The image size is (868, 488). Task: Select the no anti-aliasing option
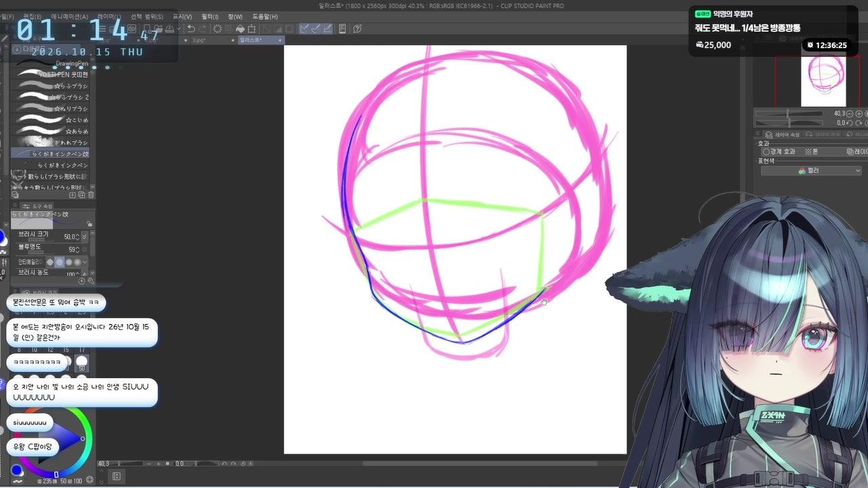click(x=50, y=262)
